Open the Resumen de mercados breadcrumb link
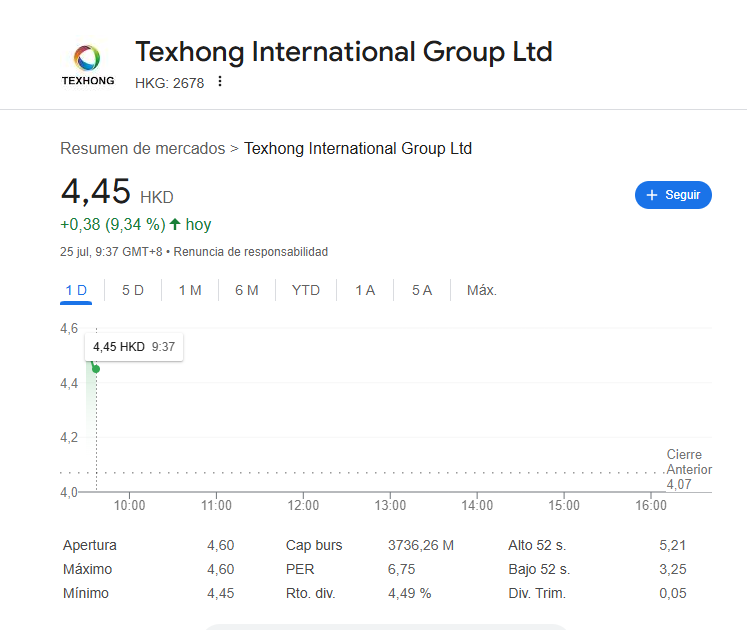 coord(142,148)
